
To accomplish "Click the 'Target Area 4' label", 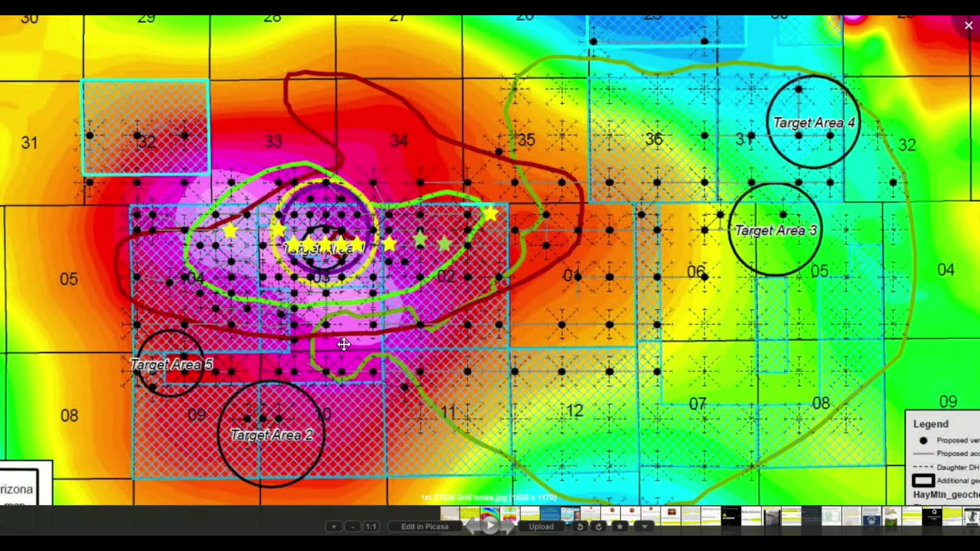I will [813, 122].
